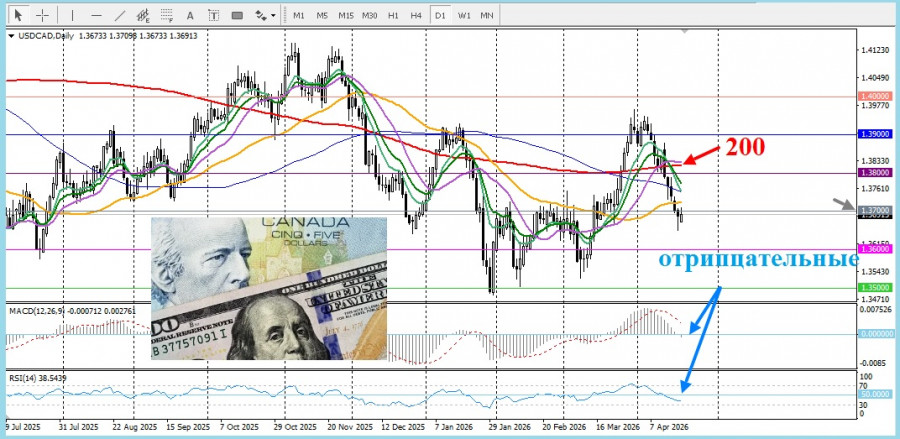Screen dimensions: 900x439
Task: Select the Fibonacci retracement tool
Action: pyautogui.click(x=167, y=15)
